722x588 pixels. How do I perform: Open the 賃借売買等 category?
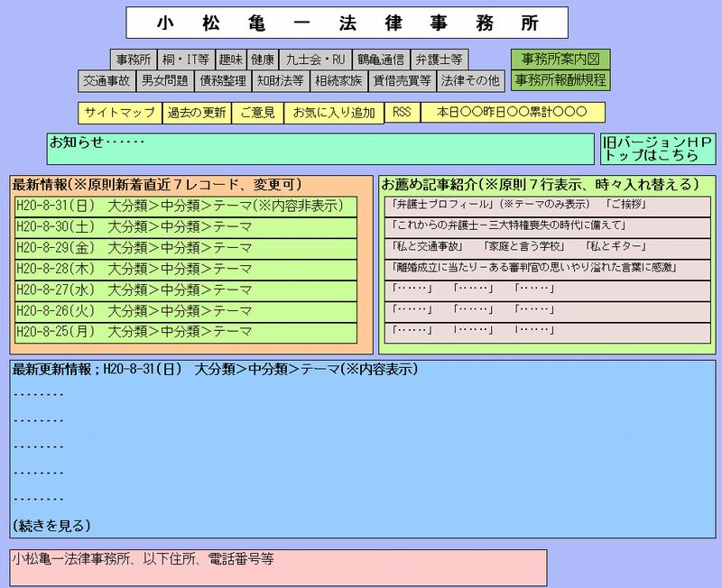pyautogui.click(x=402, y=80)
